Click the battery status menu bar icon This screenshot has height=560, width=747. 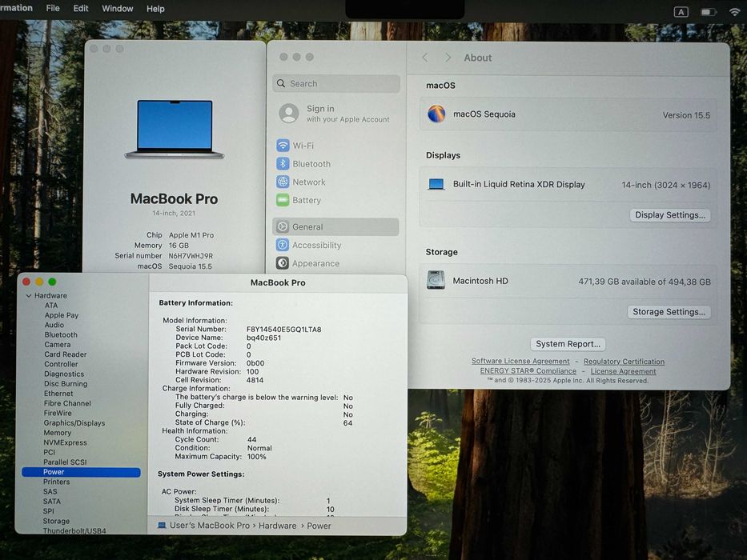709,12
